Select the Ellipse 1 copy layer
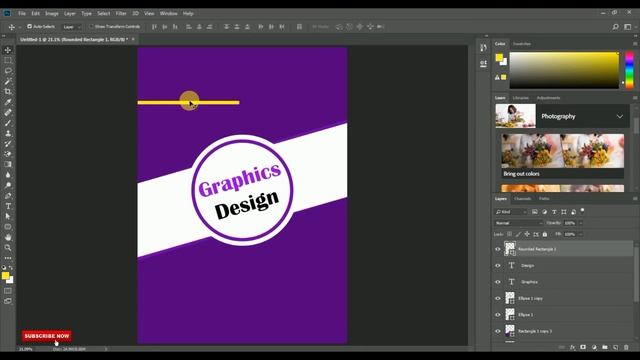Viewport: 640px width, 360px height. [563, 298]
